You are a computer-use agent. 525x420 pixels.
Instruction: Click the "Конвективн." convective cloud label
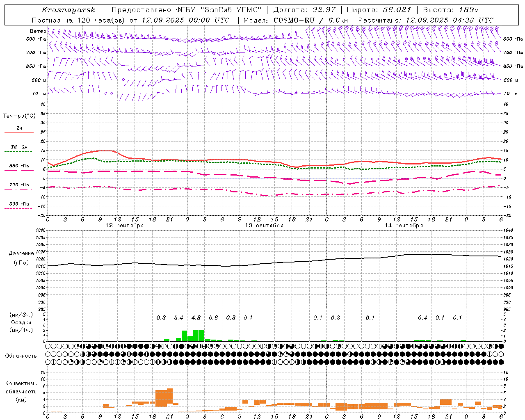tap(21, 383)
